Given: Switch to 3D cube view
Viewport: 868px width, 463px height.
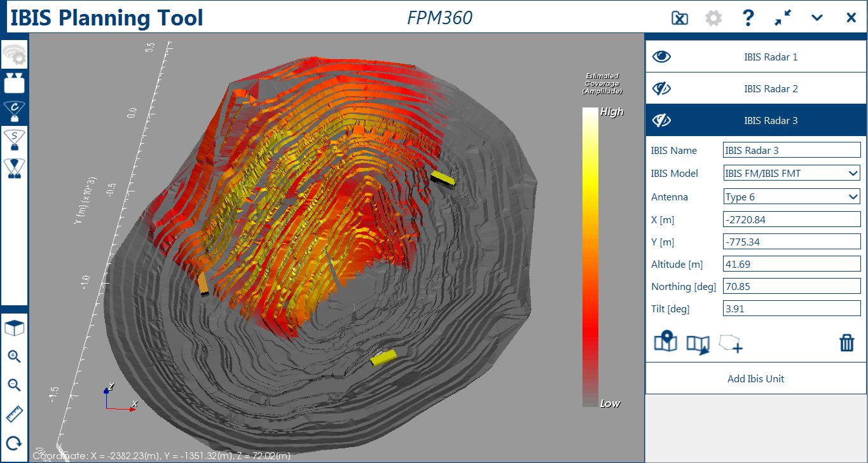Looking at the screenshot, I should 14,329.
